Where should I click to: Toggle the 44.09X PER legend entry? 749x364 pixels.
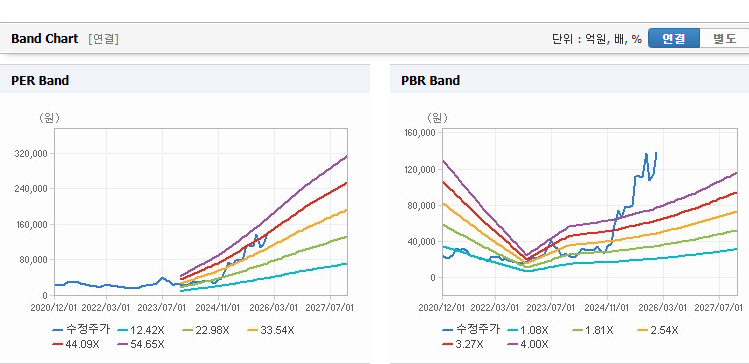(76, 344)
